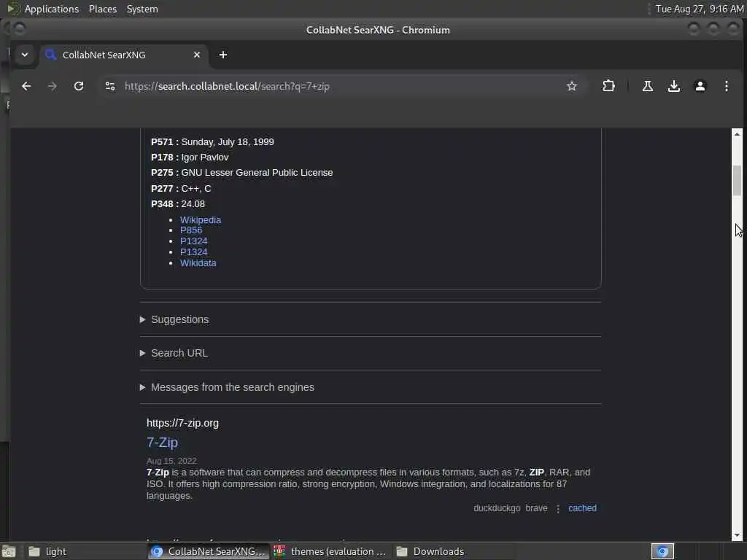Click GNU Lesser General Public License text
747x560 pixels.
point(257,172)
